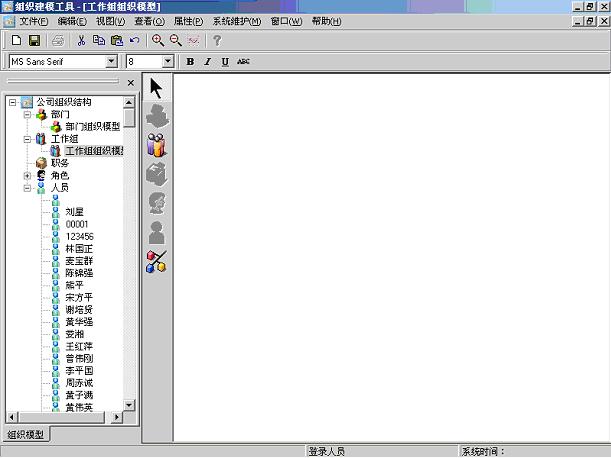The height and width of the screenshot is (458, 611).
Task: Open the font size 8 dropdown
Action: [168, 62]
